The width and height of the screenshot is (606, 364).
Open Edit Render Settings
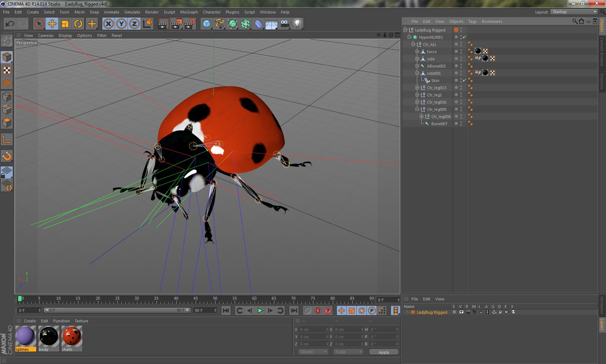pos(190,24)
